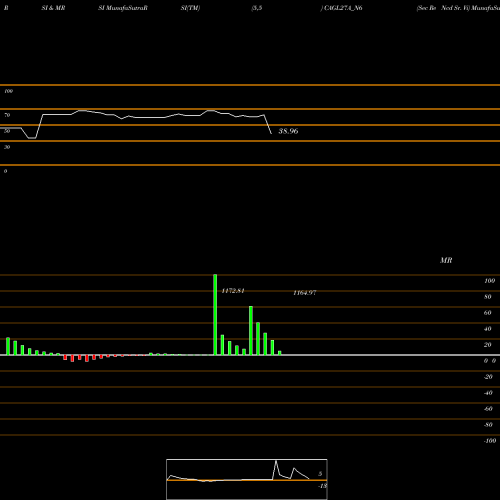
Task: Click the -20 label on MR right axis
Action: click(x=488, y=377)
